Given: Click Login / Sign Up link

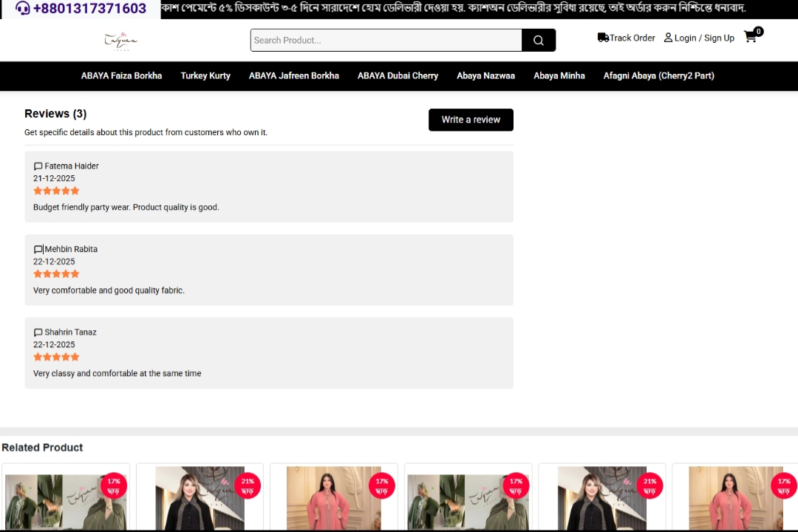Looking at the screenshot, I should [x=704, y=38].
